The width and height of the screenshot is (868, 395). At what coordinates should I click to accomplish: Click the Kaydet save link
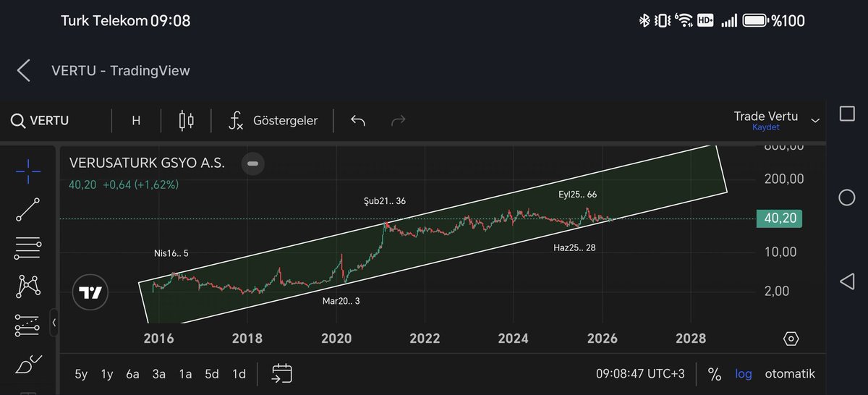tap(765, 127)
